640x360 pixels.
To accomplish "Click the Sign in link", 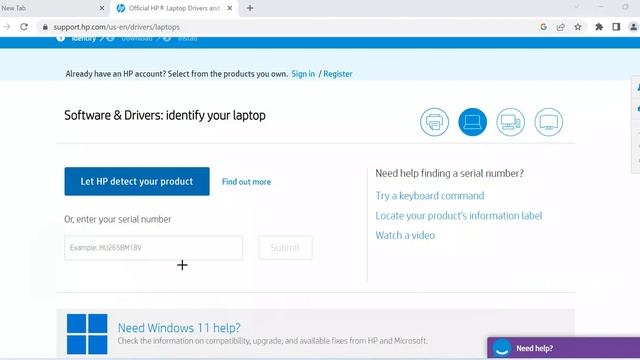I will tap(303, 74).
